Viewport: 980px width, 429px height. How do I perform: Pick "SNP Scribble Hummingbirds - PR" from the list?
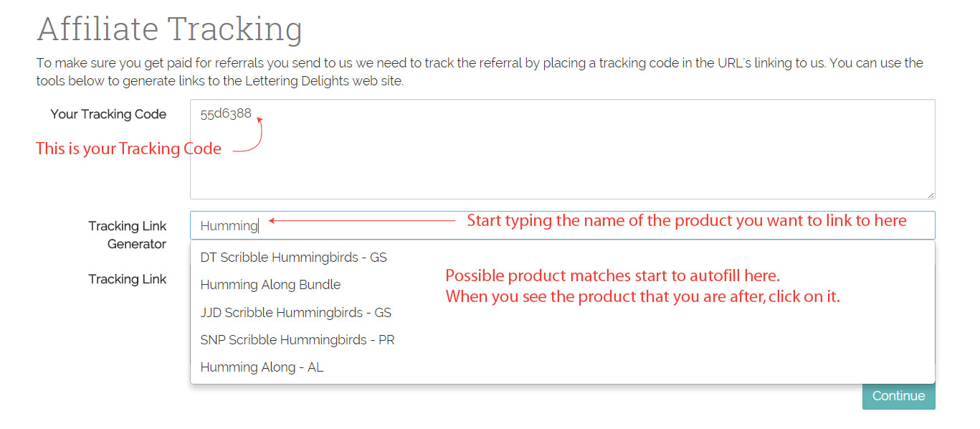[x=297, y=339]
